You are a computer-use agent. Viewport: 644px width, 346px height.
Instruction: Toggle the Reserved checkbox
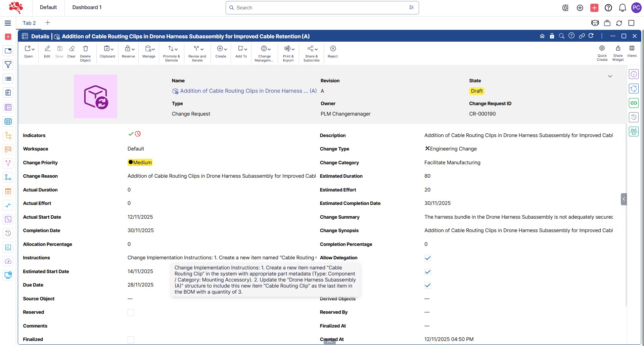[x=131, y=312]
